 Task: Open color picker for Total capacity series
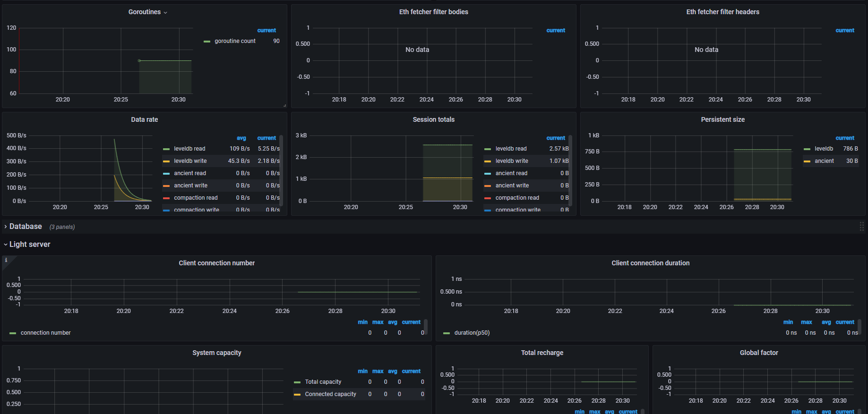[297, 382]
